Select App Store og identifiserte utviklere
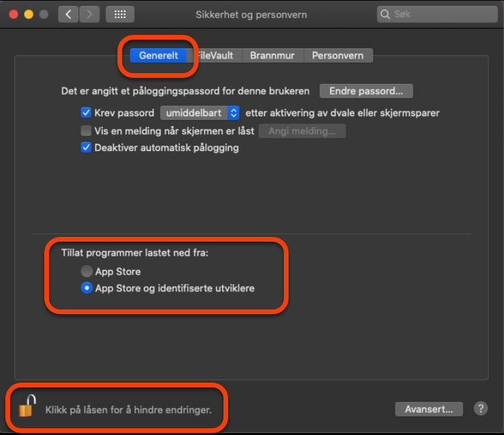 click(x=87, y=289)
